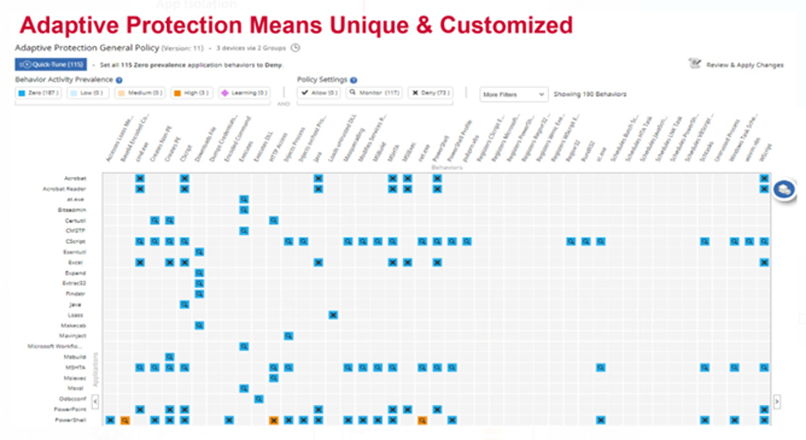Select the Monitor (117) policy filter
Image resolution: width=806 pixels, height=440 pixels.
(374, 94)
